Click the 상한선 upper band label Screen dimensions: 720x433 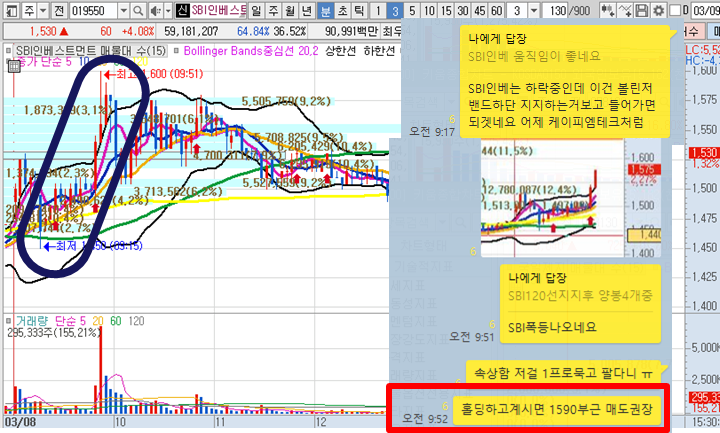point(340,51)
